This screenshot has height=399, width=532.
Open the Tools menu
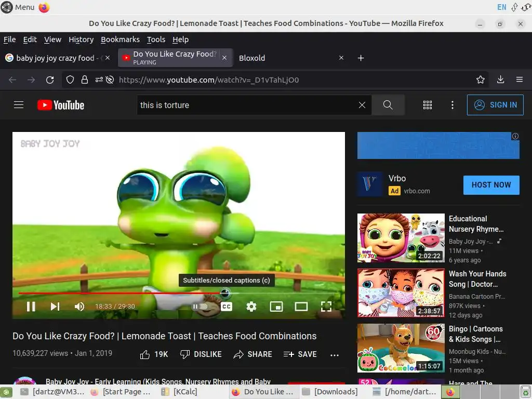(x=156, y=39)
